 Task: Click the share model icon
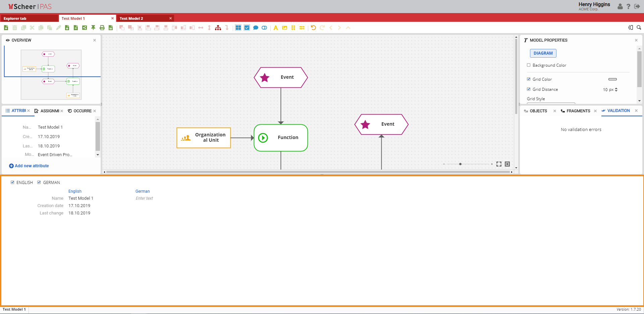coord(85,28)
